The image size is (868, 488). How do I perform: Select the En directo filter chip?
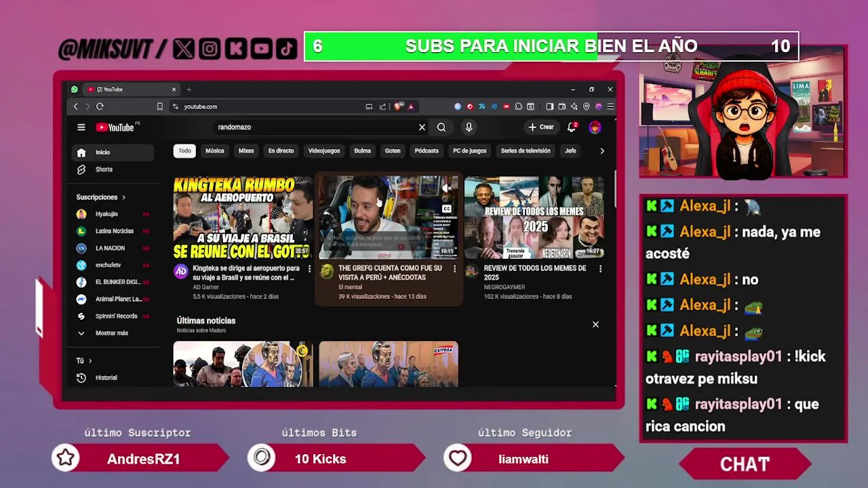pos(281,150)
